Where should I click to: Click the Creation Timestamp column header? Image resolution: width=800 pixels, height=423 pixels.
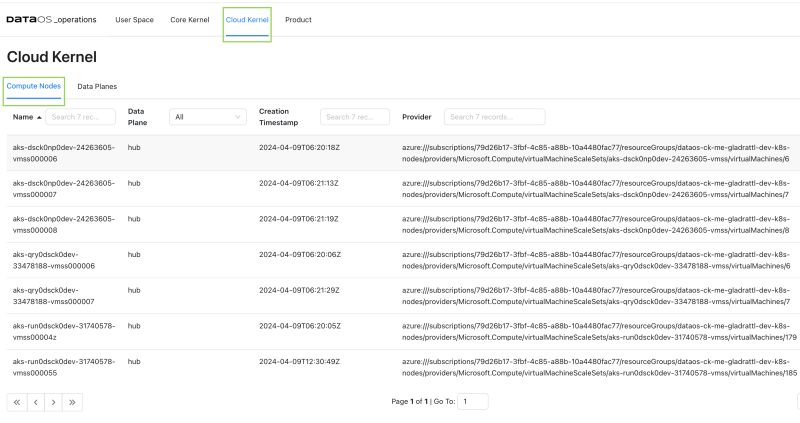279,117
